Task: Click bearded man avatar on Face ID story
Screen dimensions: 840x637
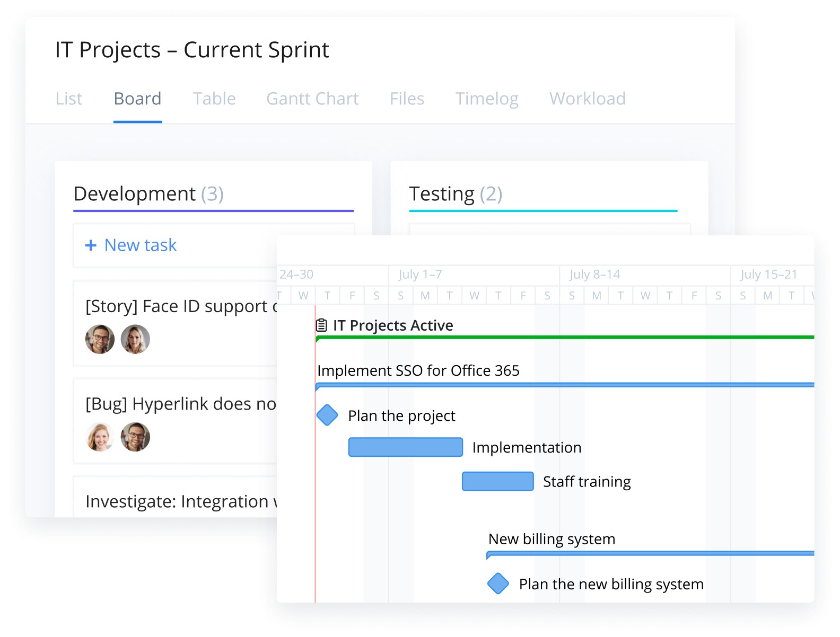Action: point(100,339)
